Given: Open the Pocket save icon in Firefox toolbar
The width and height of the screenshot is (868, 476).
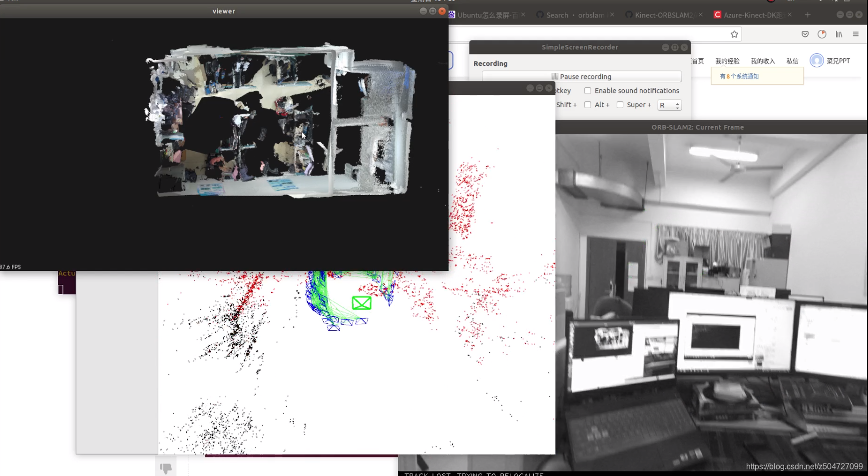Looking at the screenshot, I should [805, 34].
